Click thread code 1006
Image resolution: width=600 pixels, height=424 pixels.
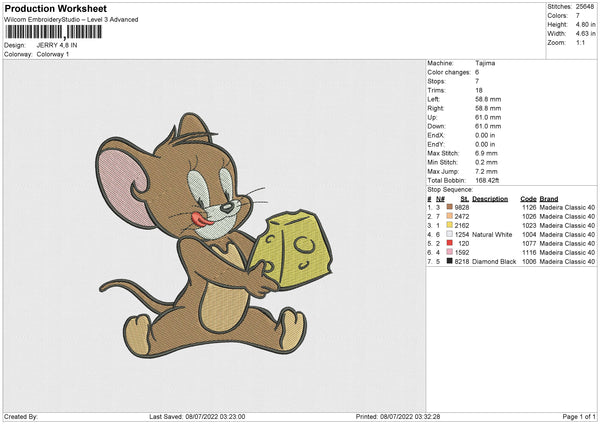point(529,261)
